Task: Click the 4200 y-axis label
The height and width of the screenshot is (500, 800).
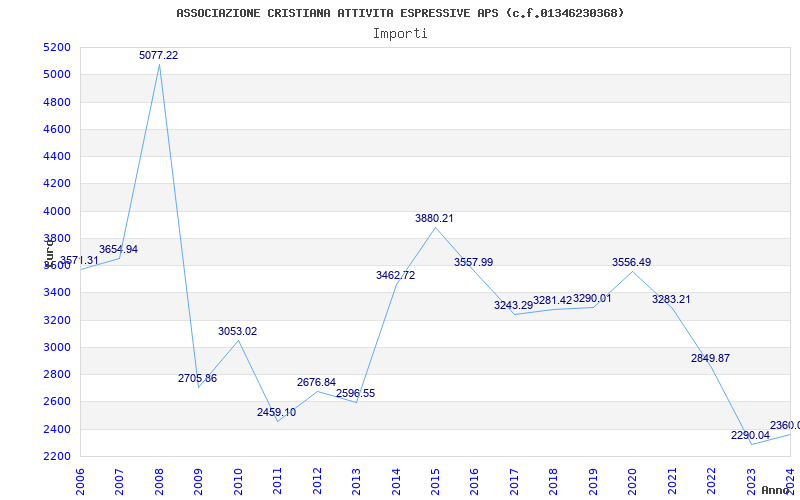Action: pos(57,184)
